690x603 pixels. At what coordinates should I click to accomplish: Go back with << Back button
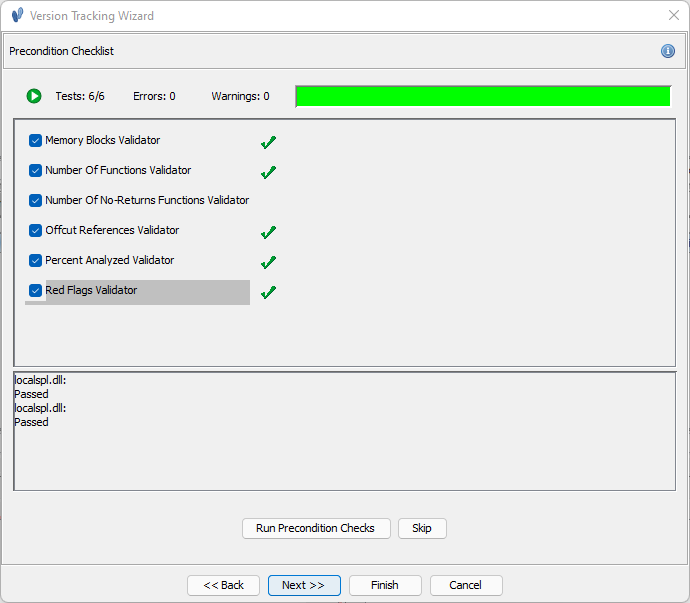(x=223, y=585)
